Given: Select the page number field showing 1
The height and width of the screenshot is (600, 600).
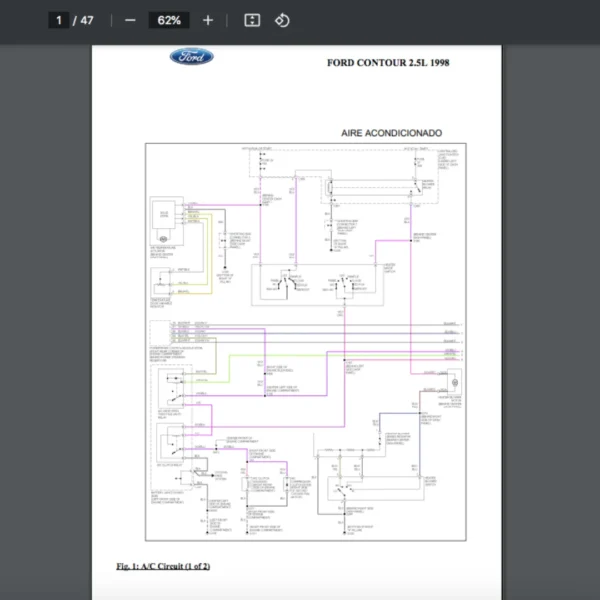Looking at the screenshot, I should point(60,20).
